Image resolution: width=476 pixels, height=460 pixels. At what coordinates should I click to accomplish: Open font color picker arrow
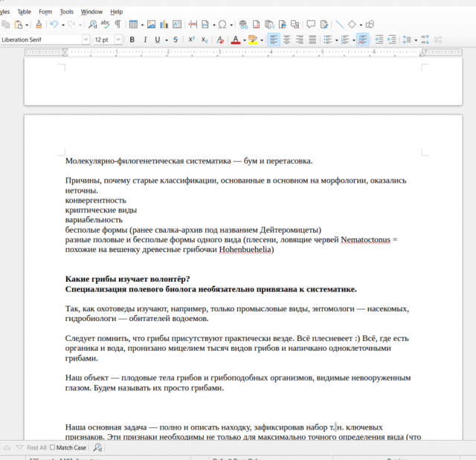point(245,40)
